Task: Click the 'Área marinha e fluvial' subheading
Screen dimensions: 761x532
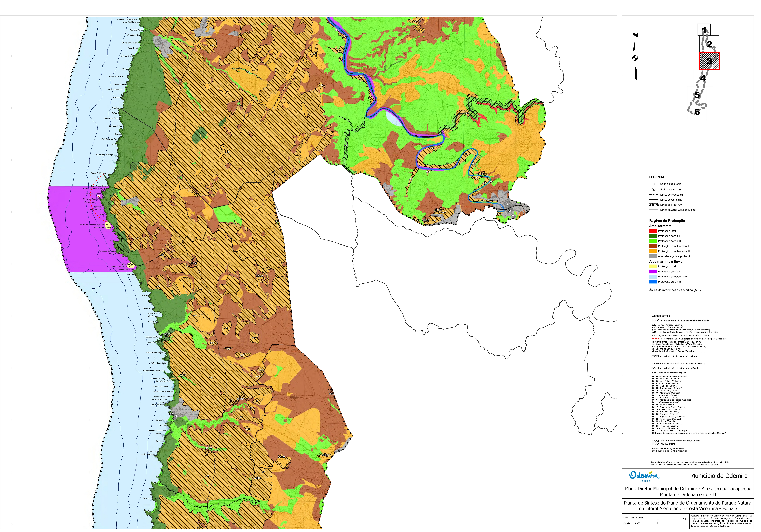Action: coord(666,261)
